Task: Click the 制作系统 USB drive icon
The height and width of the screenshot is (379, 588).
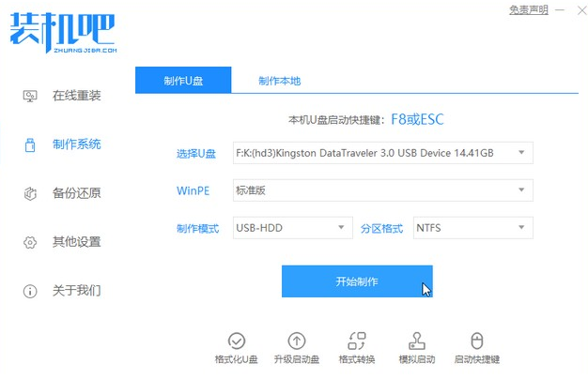Action: 30,144
